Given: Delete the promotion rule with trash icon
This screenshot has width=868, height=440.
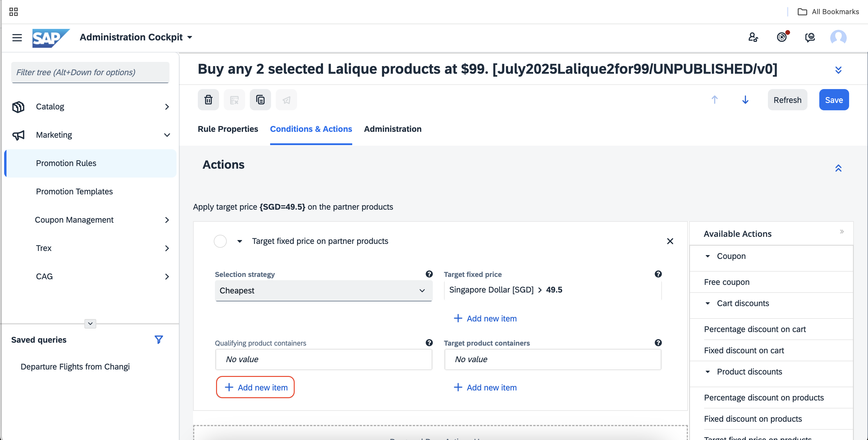Looking at the screenshot, I should tap(208, 100).
